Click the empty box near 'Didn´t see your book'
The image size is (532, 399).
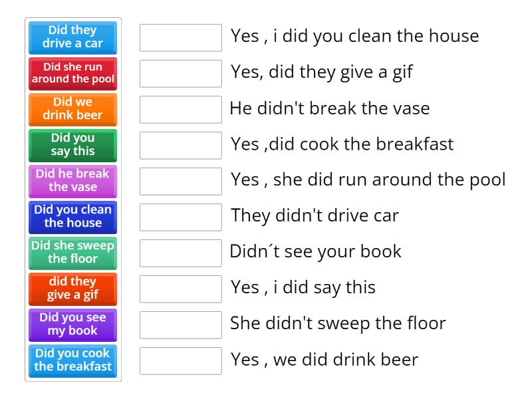[180, 252]
